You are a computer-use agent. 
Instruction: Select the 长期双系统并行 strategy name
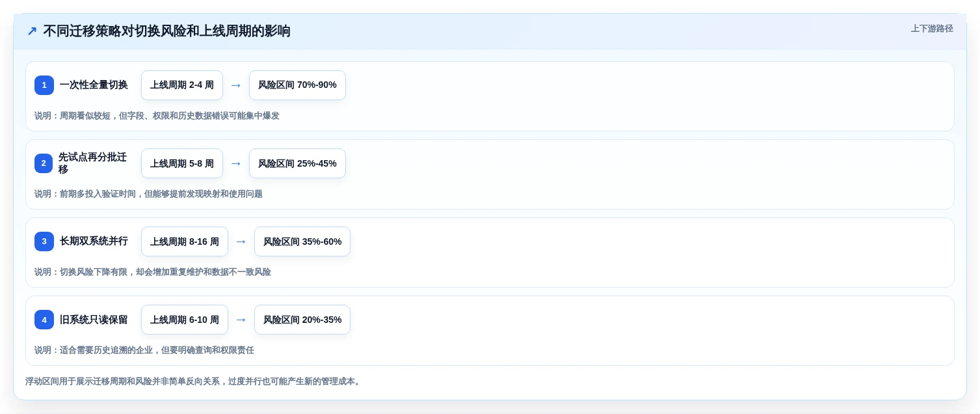pyautogui.click(x=94, y=241)
